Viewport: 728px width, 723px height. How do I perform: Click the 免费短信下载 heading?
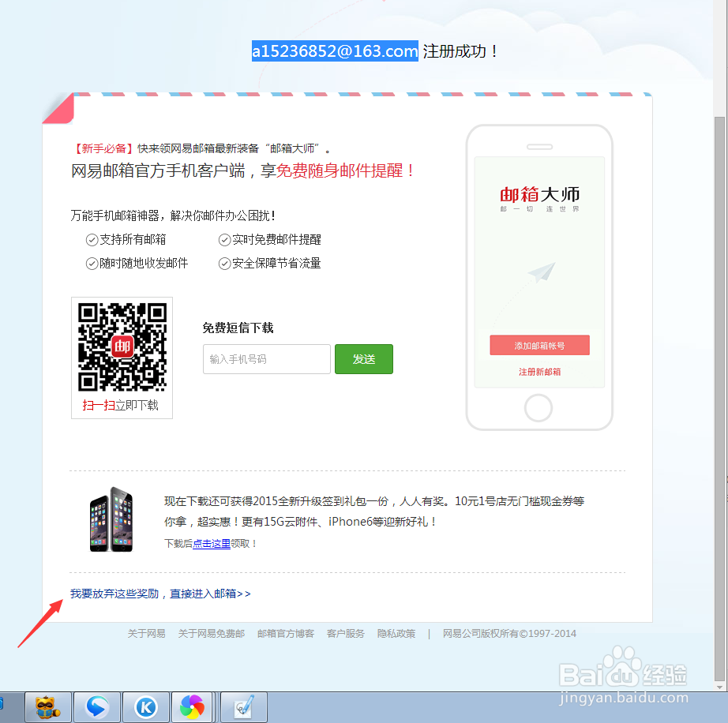tap(238, 328)
